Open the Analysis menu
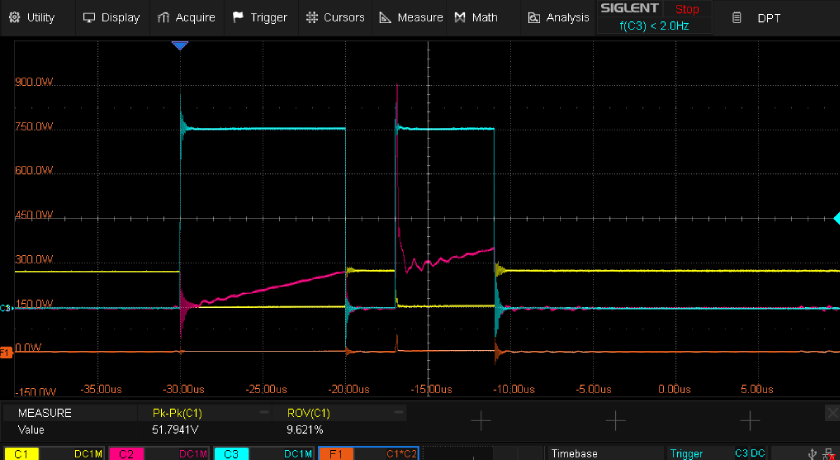 [x=558, y=18]
